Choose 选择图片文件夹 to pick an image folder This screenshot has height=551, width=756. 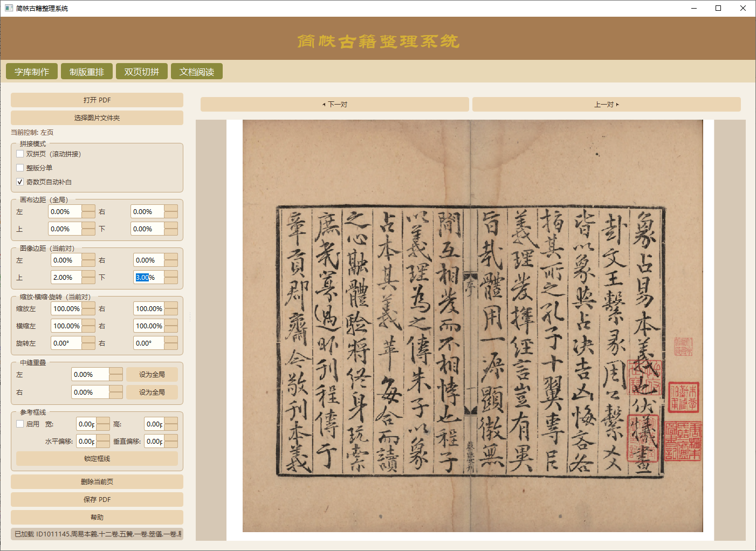(97, 118)
